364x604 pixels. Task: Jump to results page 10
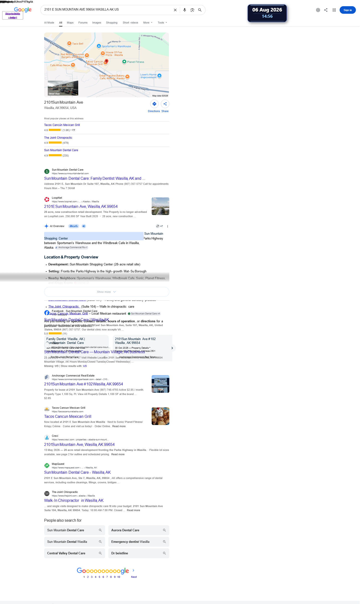(119, 577)
